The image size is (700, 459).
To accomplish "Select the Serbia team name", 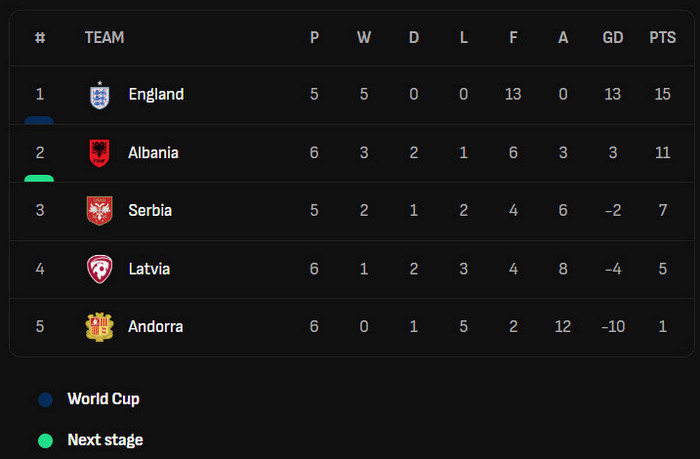I will tap(150, 211).
